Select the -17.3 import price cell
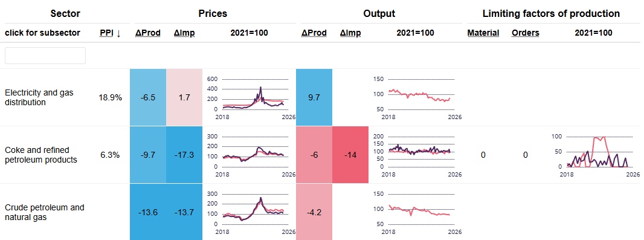Screen dimensions: 644x240 click(184, 155)
